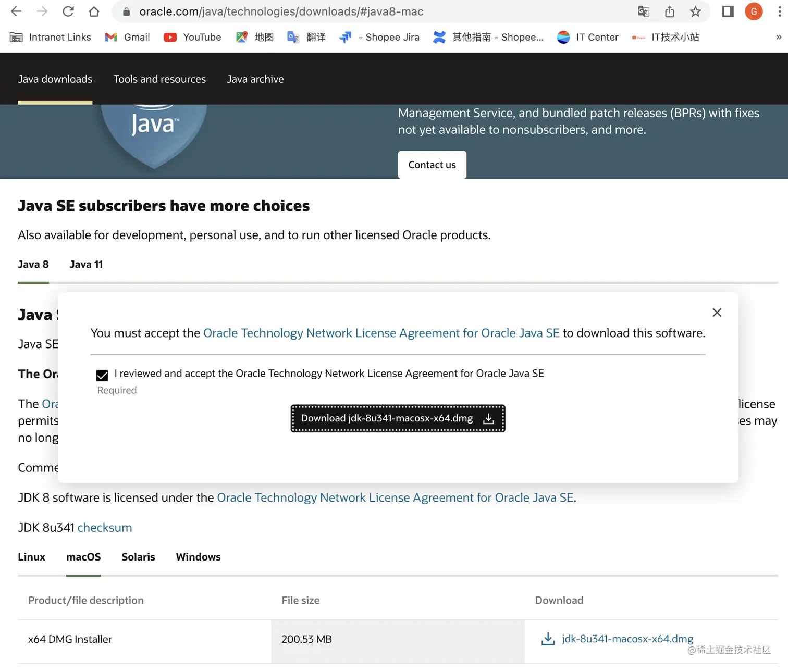Open the JDK 8 license agreement link below dialog
Image resolution: width=788 pixels, height=672 pixels.
(x=395, y=498)
